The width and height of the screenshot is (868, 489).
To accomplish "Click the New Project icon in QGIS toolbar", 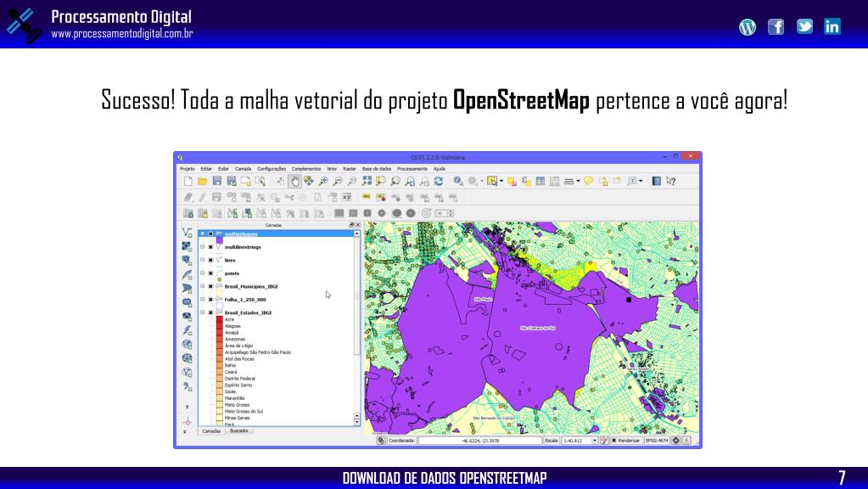I will click(x=188, y=181).
